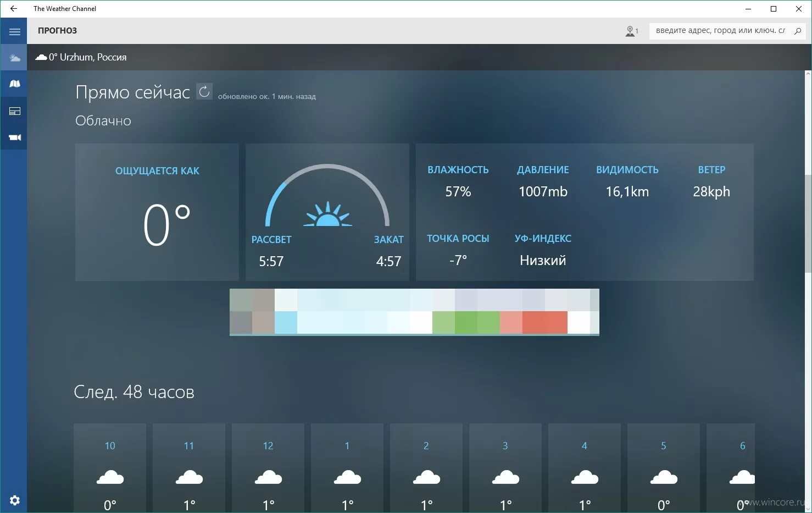The image size is (812, 513).
Task: Click the ТОЧКА РОСЫ -7° value
Action: pos(458,260)
